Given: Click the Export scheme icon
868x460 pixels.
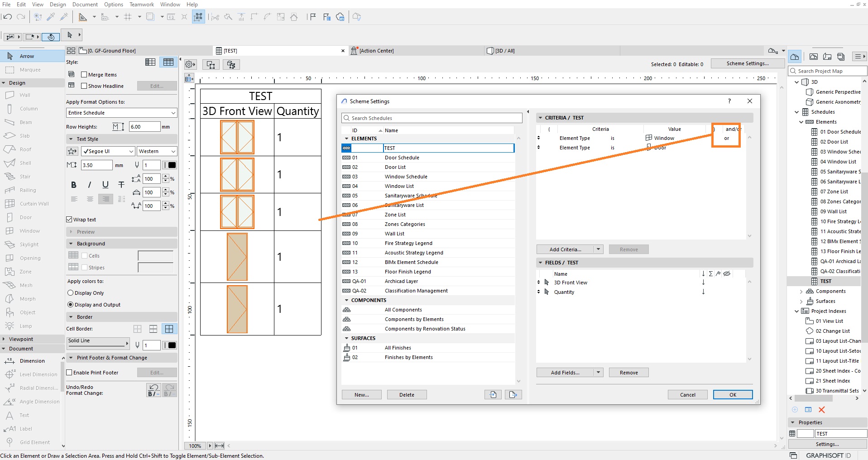Looking at the screenshot, I should [x=513, y=395].
